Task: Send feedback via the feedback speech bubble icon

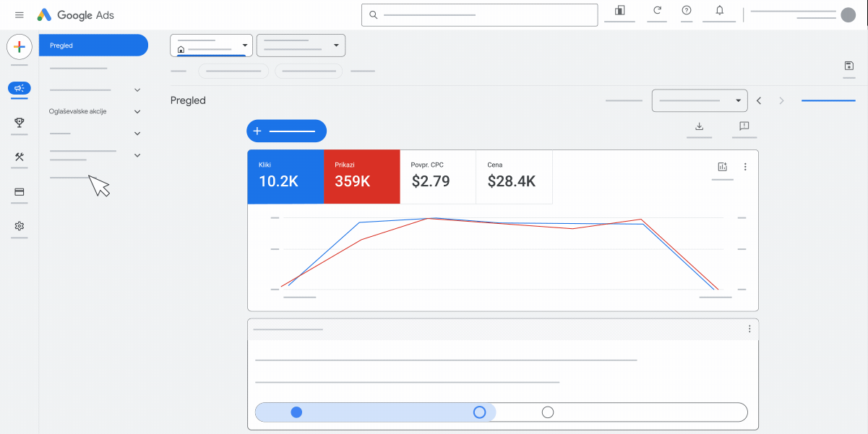Action: pos(744,127)
